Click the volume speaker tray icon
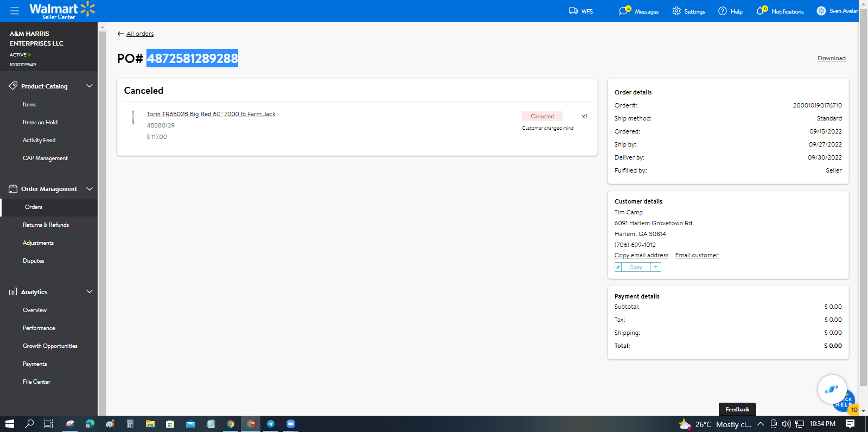Image resolution: width=868 pixels, height=432 pixels. (786, 424)
